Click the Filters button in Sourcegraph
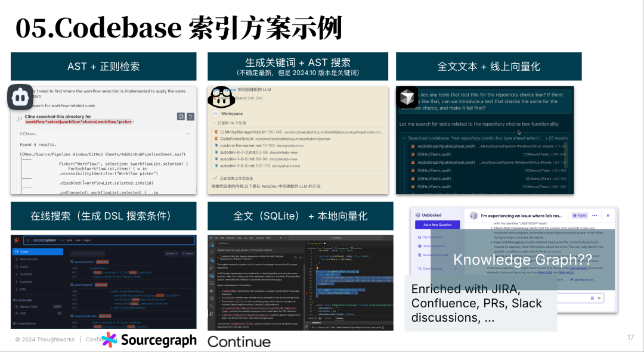 [188, 254]
